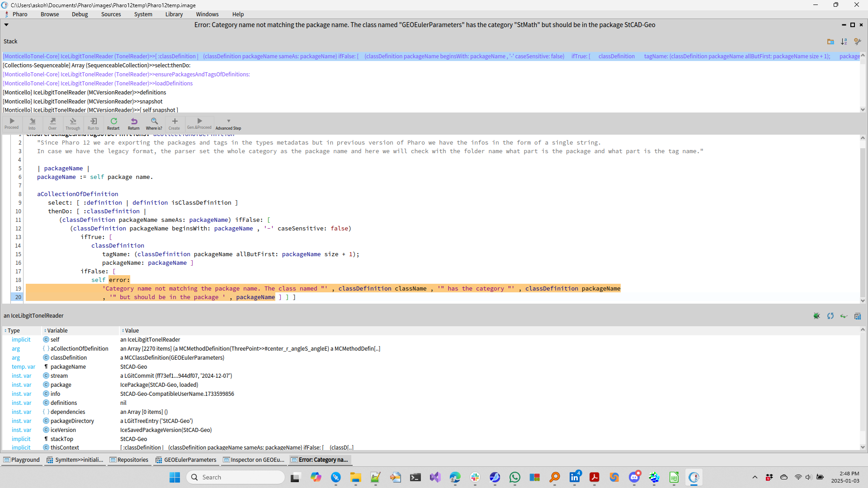868x488 pixels.
Task: Click the green glasses icon in inspector
Action: coord(844,316)
